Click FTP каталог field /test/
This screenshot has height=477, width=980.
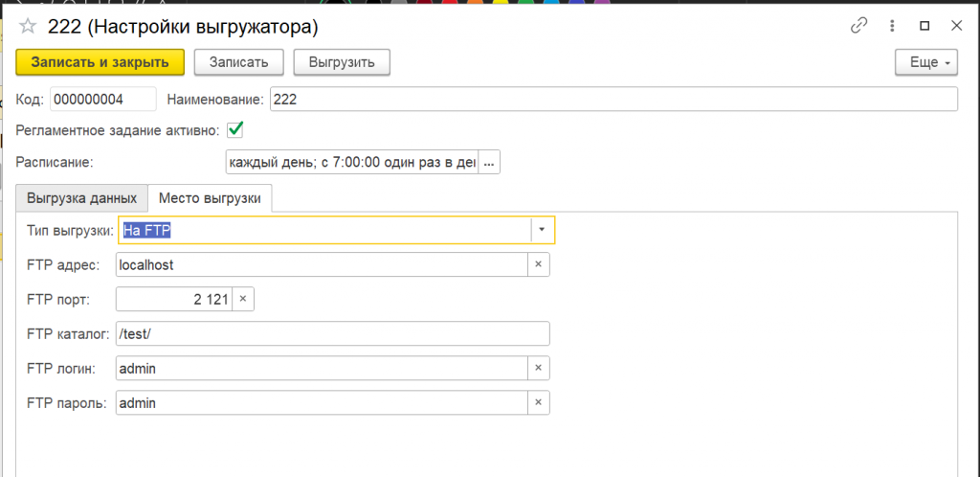(332, 334)
